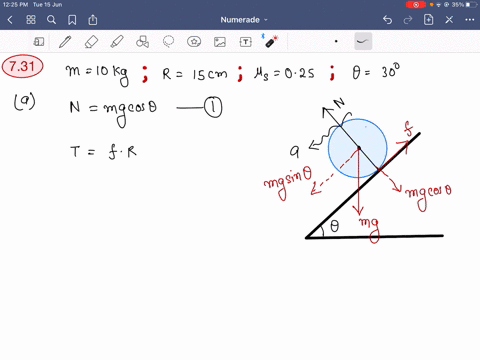
Task: Expand the Numerade title dropdown
Action: [244, 20]
